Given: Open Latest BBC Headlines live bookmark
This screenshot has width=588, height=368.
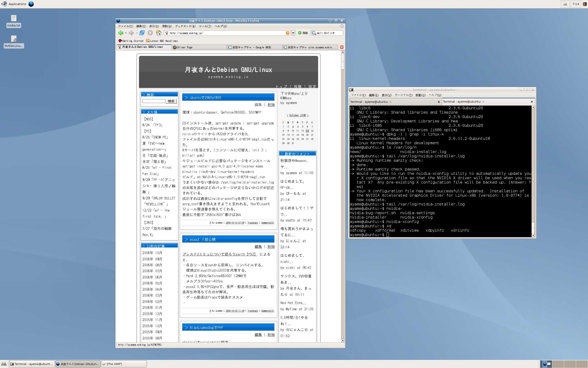Looking at the screenshot, I should point(162,41).
